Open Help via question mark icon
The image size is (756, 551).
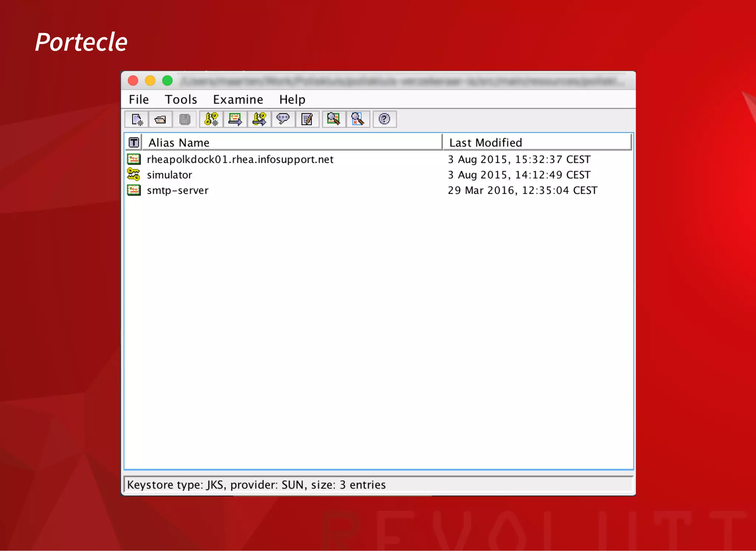click(385, 119)
